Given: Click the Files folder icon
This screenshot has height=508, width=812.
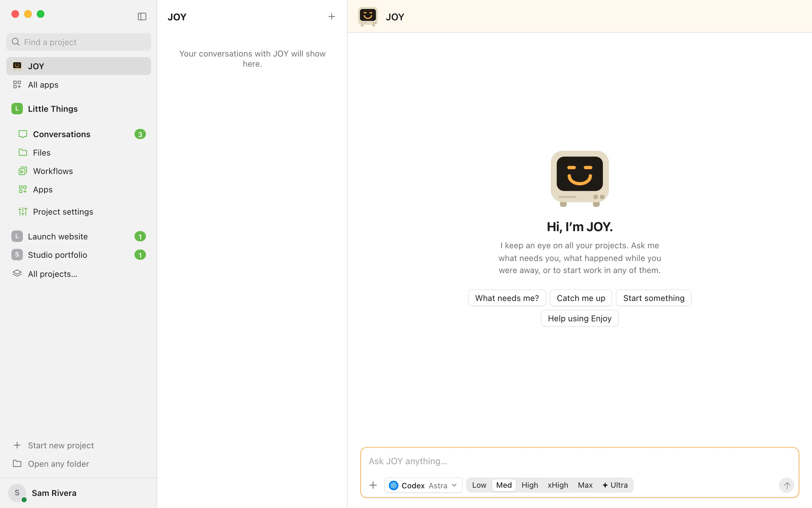Looking at the screenshot, I should click(x=23, y=152).
